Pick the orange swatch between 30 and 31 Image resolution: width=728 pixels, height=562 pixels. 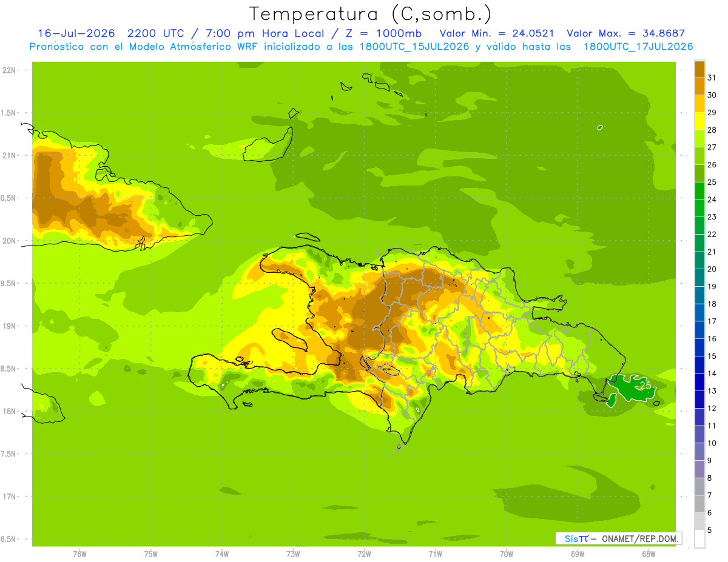[699, 87]
